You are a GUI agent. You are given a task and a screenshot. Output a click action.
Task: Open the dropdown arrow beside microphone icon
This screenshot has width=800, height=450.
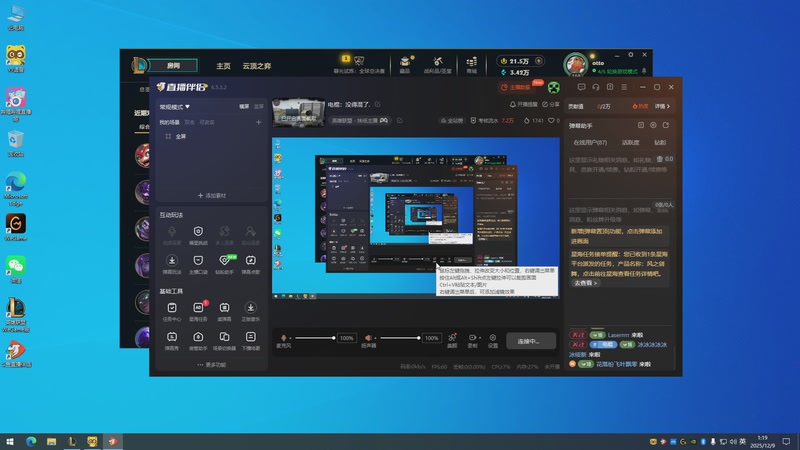click(290, 338)
